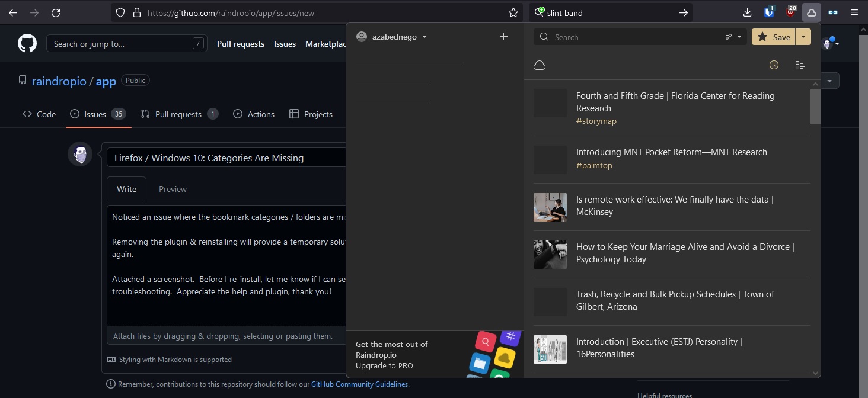
Task: Click the Markdown icon below the editor
Action: 111,360
